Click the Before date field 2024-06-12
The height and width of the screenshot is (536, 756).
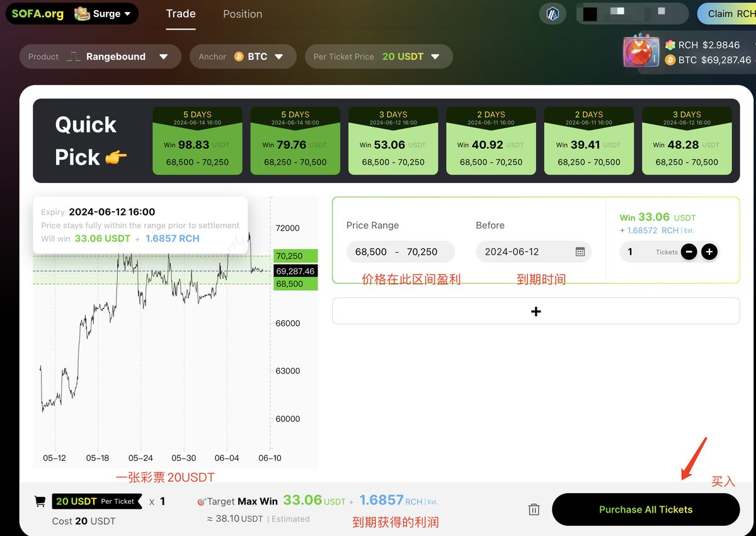click(x=534, y=252)
